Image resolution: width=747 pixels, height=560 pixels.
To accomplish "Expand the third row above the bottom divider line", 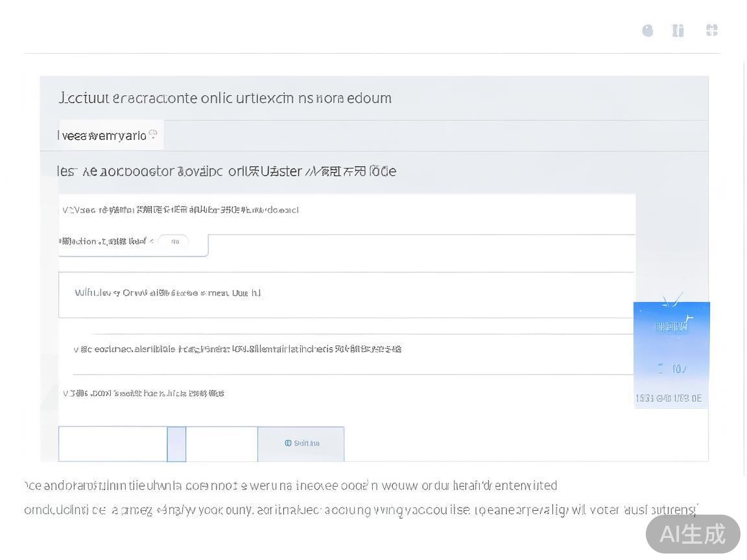I will click(x=77, y=349).
